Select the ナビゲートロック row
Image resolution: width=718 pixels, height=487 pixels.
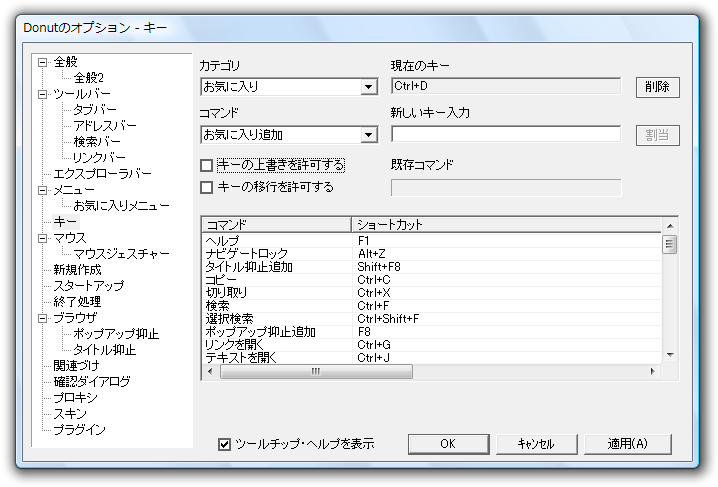tap(432, 254)
